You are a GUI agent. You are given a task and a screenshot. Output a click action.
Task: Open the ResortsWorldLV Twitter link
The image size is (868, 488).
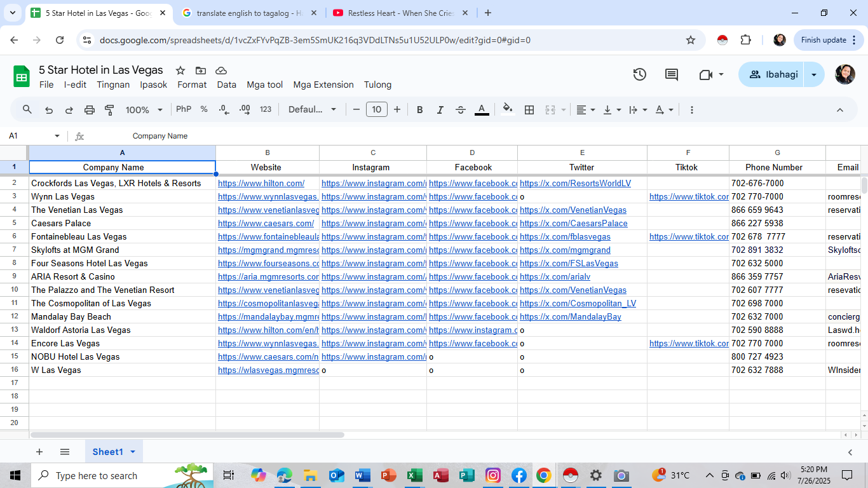[x=575, y=184]
